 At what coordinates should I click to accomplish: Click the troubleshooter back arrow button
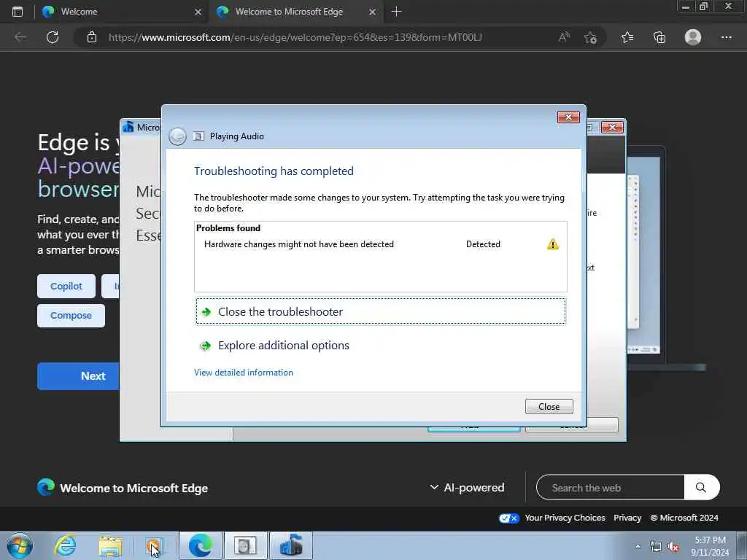[177, 136]
